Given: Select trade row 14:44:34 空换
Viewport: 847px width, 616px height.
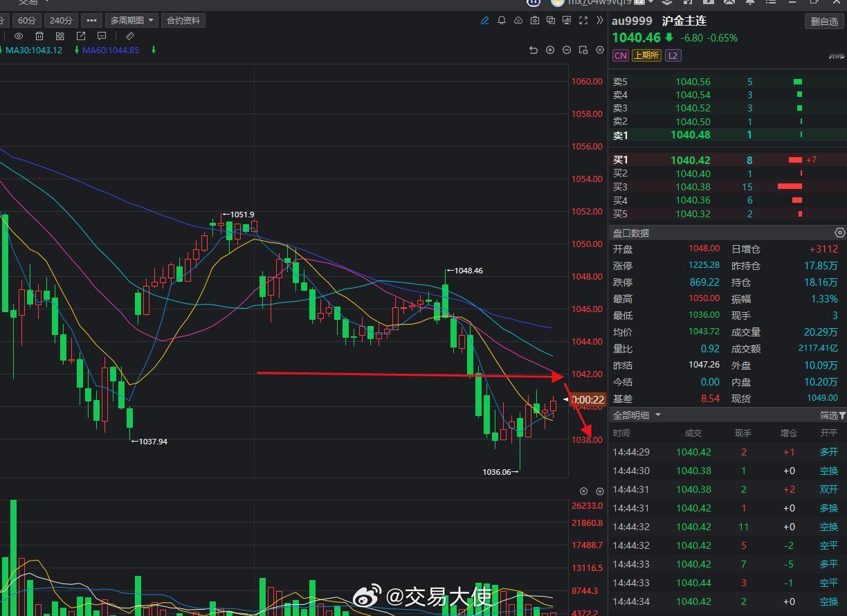Looking at the screenshot, I should (x=727, y=601).
